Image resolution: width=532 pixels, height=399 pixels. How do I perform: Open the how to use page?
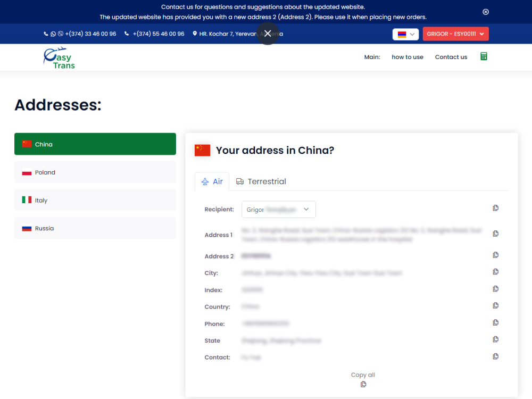pyautogui.click(x=407, y=57)
